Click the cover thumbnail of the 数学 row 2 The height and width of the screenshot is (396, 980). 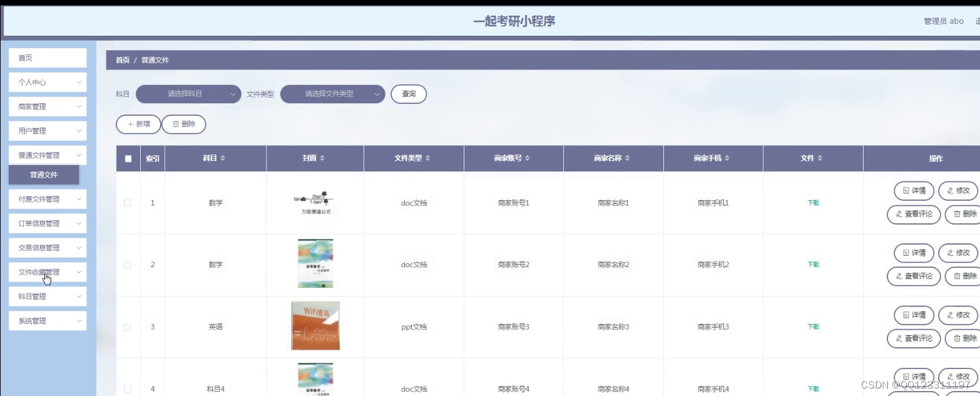pyautogui.click(x=315, y=263)
